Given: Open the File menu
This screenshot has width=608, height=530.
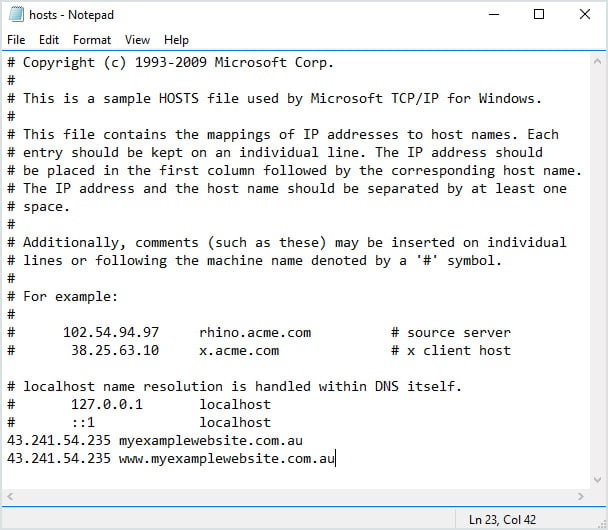Looking at the screenshot, I should point(16,40).
